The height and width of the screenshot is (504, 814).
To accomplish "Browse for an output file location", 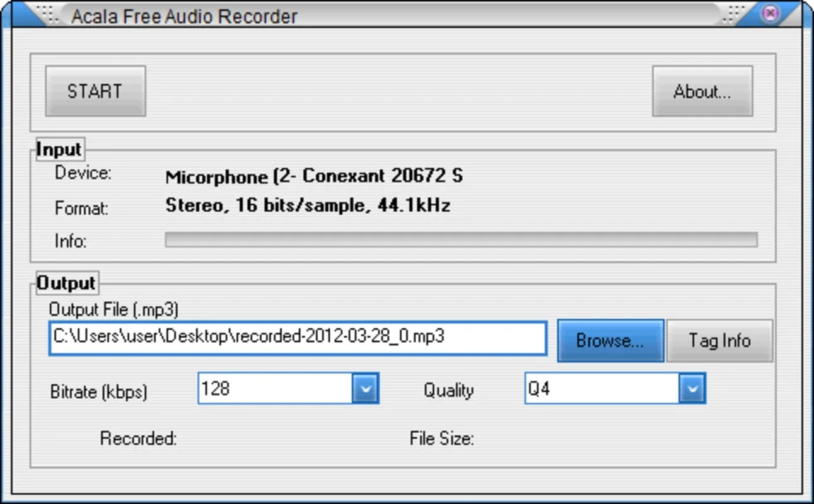I will [610, 341].
